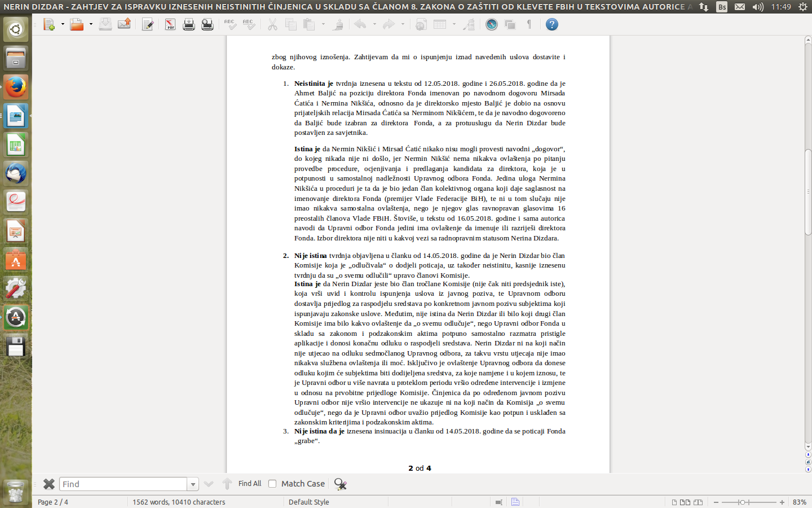Switch to multiple-page view layout
812x508 pixels.
click(685, 502)
